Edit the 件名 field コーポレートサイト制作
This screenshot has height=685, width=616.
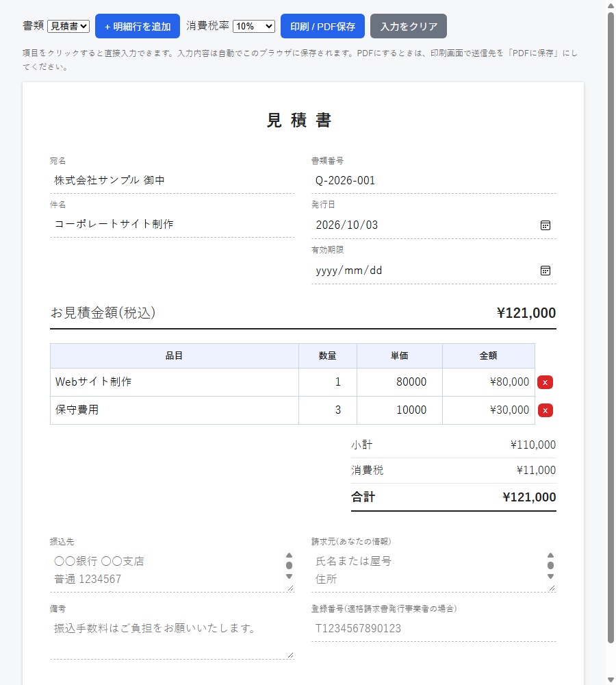coord(172,224)
